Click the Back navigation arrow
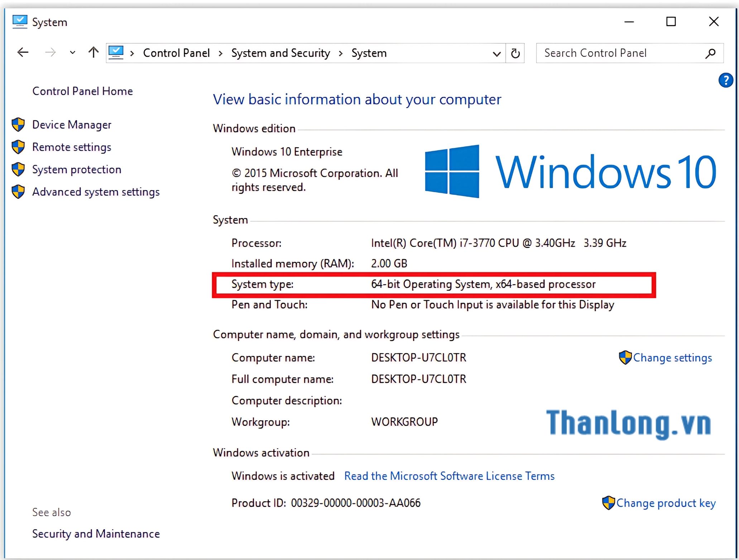 coord(23,53)
